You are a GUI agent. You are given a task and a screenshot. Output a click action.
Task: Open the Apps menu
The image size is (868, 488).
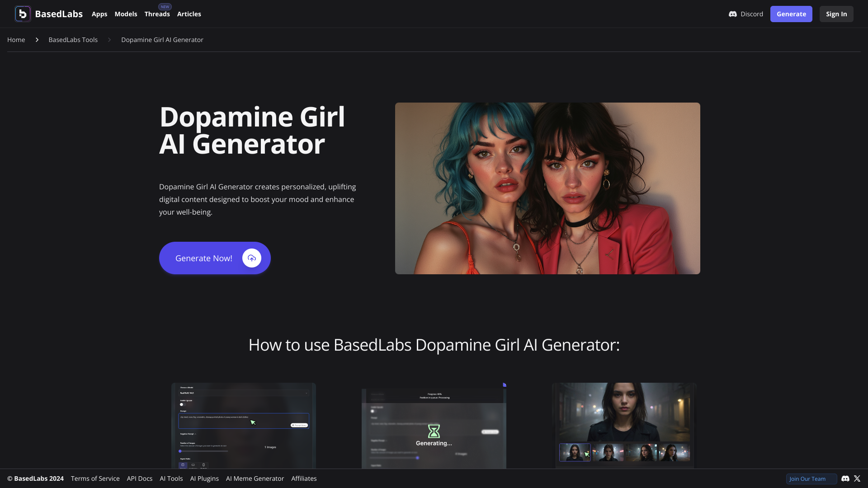pyautogui.click(x=99, y=14)
